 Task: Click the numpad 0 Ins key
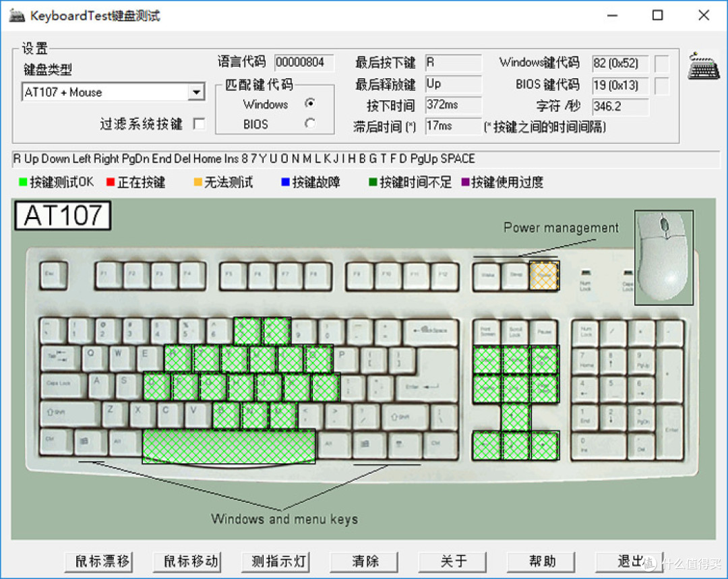pos(599,445)
